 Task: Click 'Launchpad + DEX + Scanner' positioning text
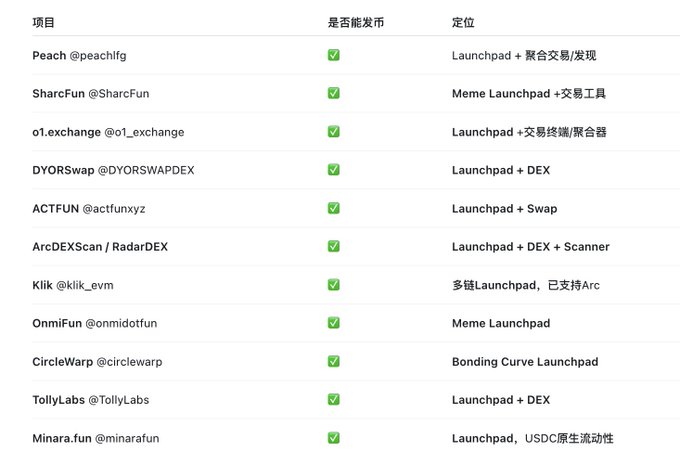coord(531,247)
